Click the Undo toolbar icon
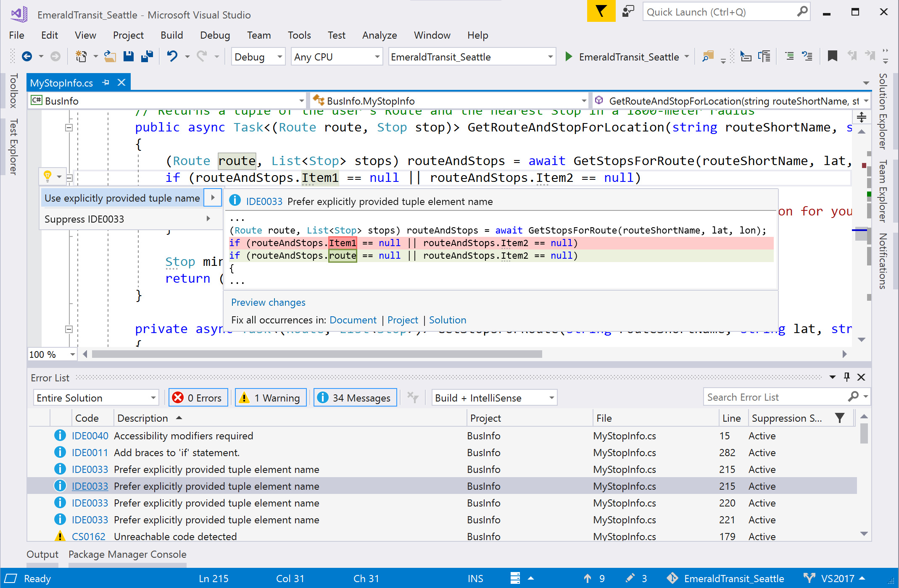This screenshot has width=899, height=588. click(x=172, y=57)
